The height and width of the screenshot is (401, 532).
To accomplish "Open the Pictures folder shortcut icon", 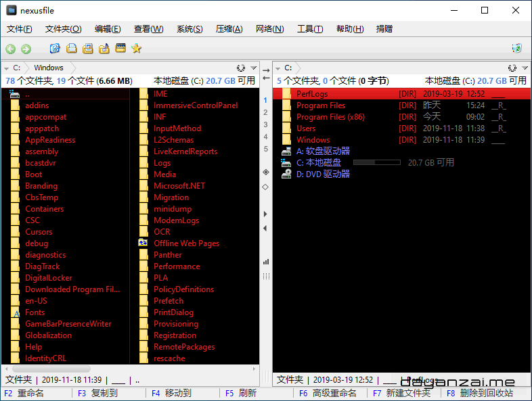I will coord(87,49).
